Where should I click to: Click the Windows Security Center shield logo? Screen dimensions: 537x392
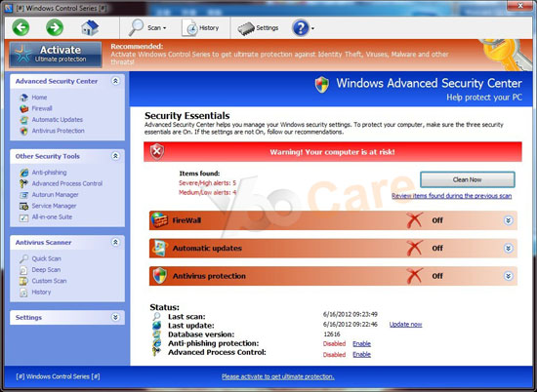[x=322, y=85]
